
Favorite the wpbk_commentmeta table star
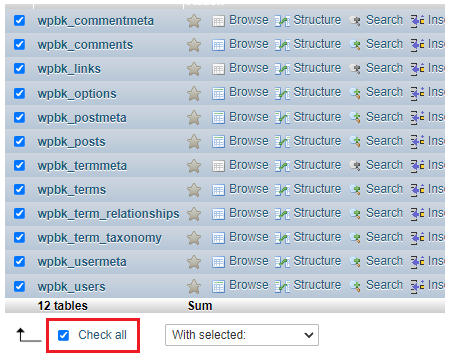click(194, 21)
